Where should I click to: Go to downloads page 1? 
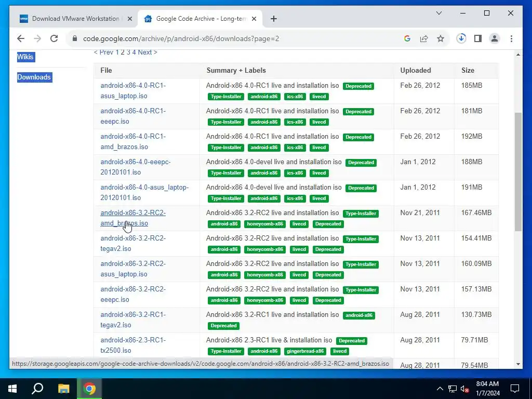(117, 52)
